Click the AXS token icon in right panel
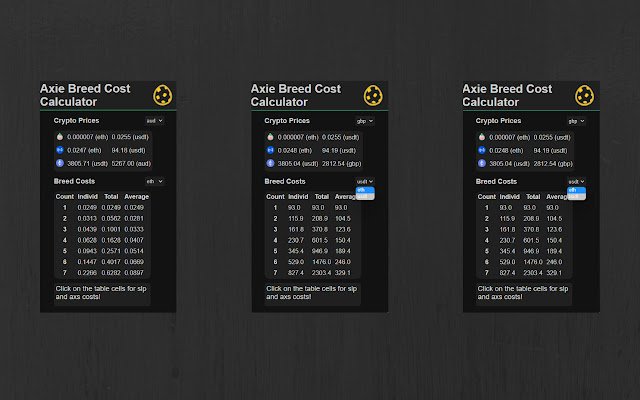Screen dimensions: 640x400 click(482, 150)
